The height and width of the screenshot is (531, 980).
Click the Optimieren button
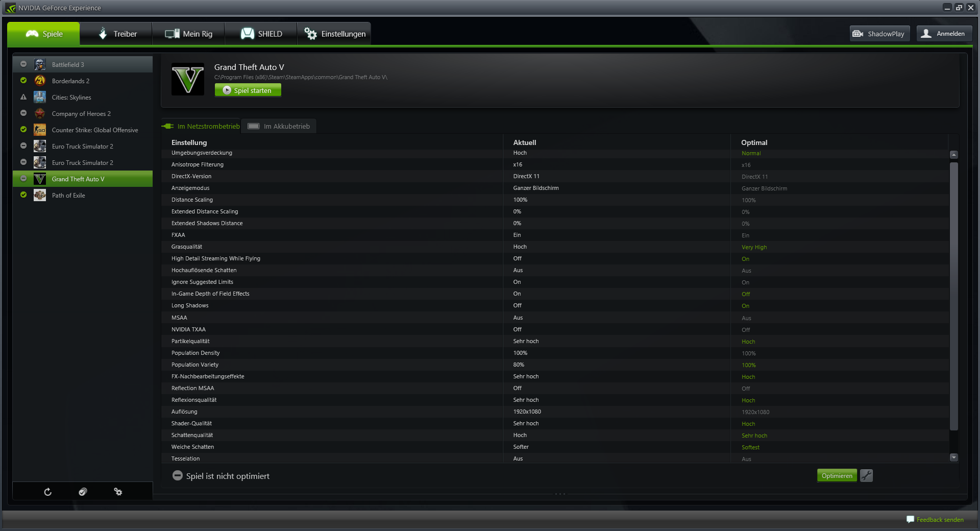point(837,476)
